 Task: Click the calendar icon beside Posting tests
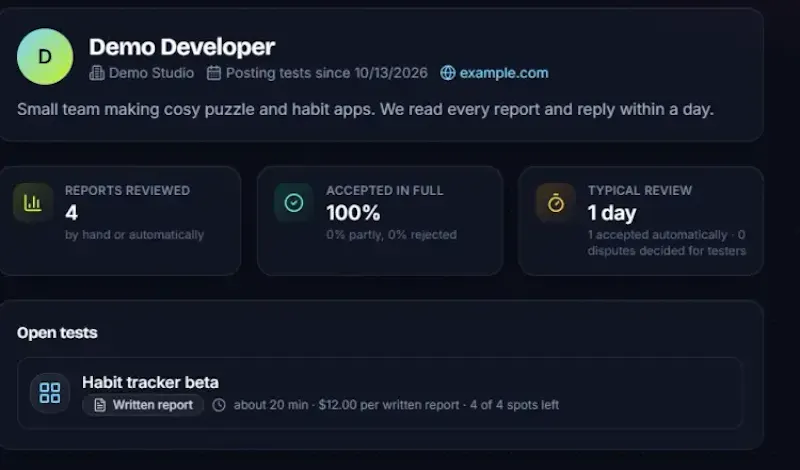coord(214,73)
